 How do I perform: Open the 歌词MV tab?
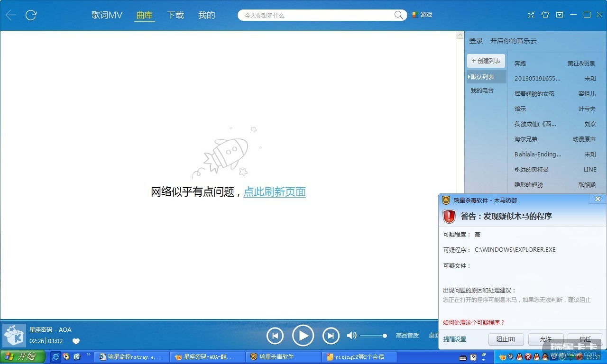tap(107, 15)
